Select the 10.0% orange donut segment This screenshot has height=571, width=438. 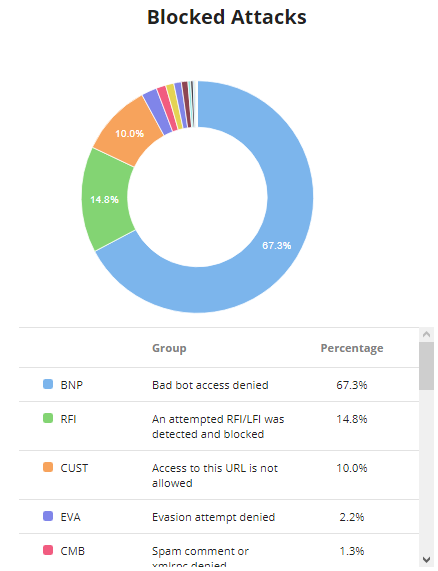click(x=129, y=133)
